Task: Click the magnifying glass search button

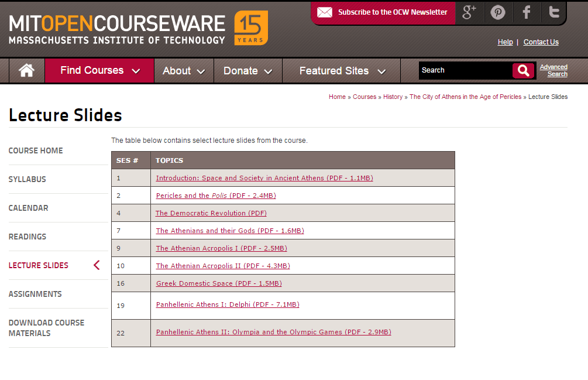Action: pos(523,71)
